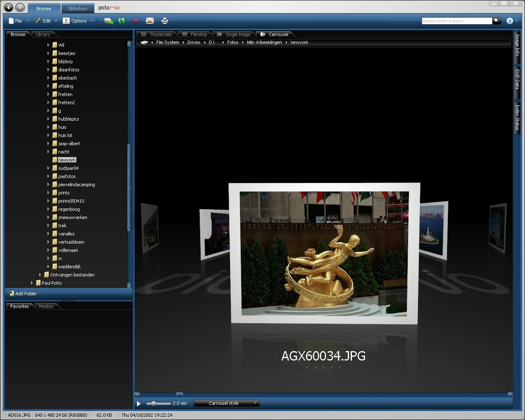The width and height of the screenshot is (525, 420).
Task: Switch to the Library tab
Action: pyautogui.click(x=43, y=34)
